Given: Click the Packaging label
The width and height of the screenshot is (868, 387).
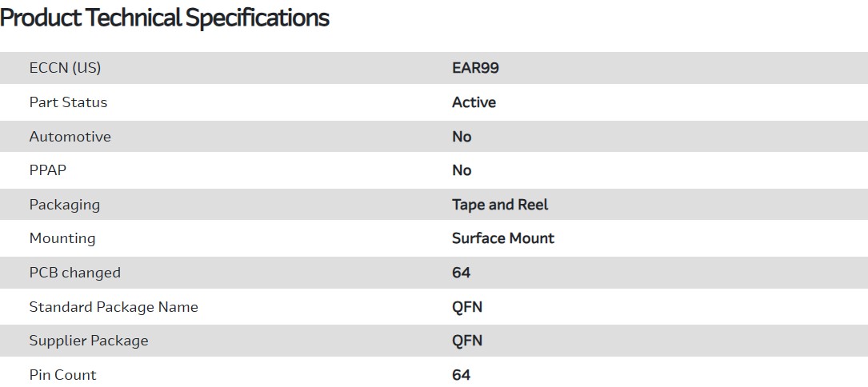Looking at the screenshot, I should coord(64,205).
